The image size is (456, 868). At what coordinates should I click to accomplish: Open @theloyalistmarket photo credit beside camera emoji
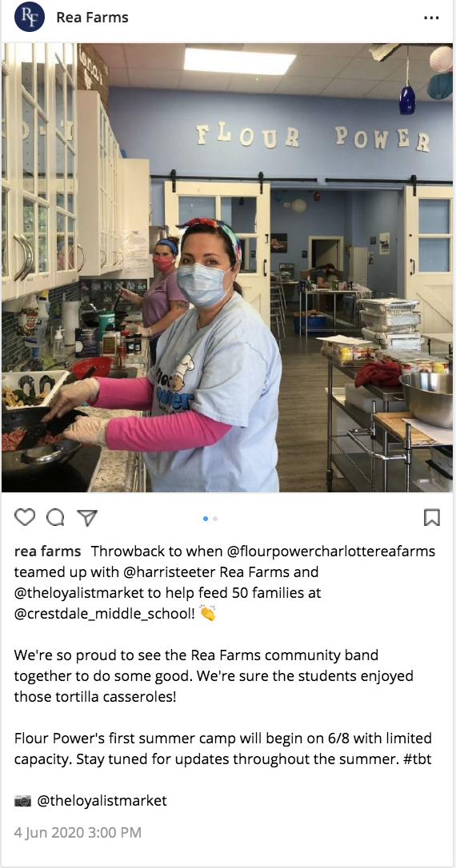[x=102, y=801]
